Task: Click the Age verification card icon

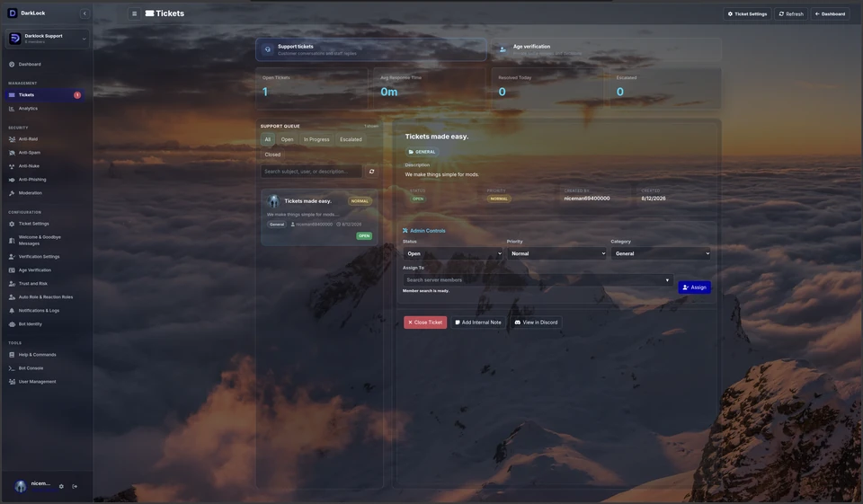Action: coord(503,49)
